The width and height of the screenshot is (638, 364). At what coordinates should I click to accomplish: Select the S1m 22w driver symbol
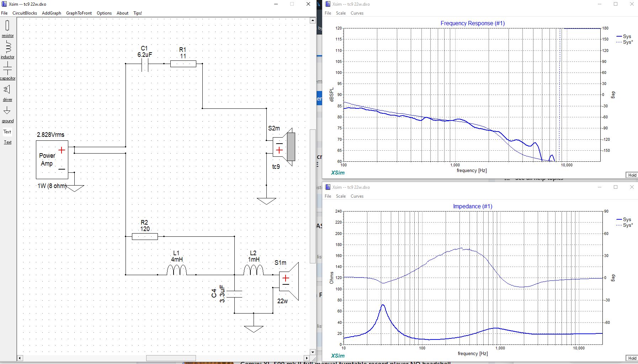pyautogui.click(x=289, y=281)
